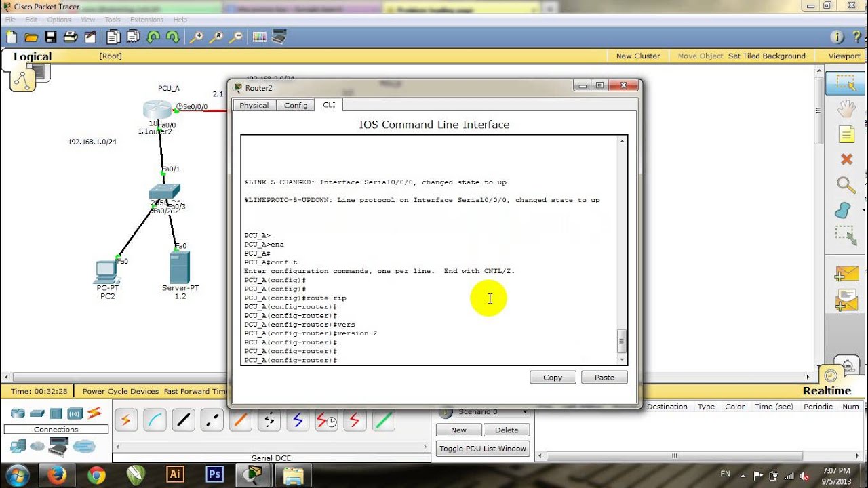Viewport: 868px width, 488px height.
Task: Open Firefox from the taskbar
Action: 57,474
